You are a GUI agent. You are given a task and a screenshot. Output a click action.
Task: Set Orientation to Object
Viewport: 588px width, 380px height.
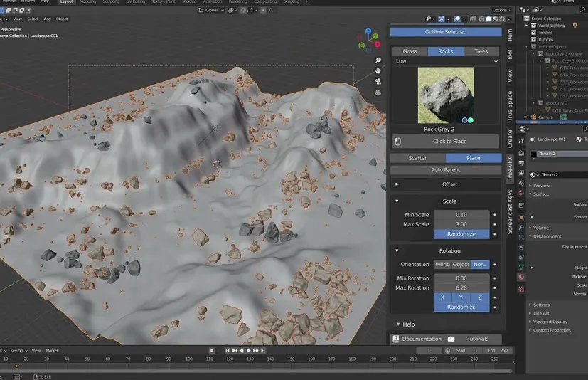point(461,264)
